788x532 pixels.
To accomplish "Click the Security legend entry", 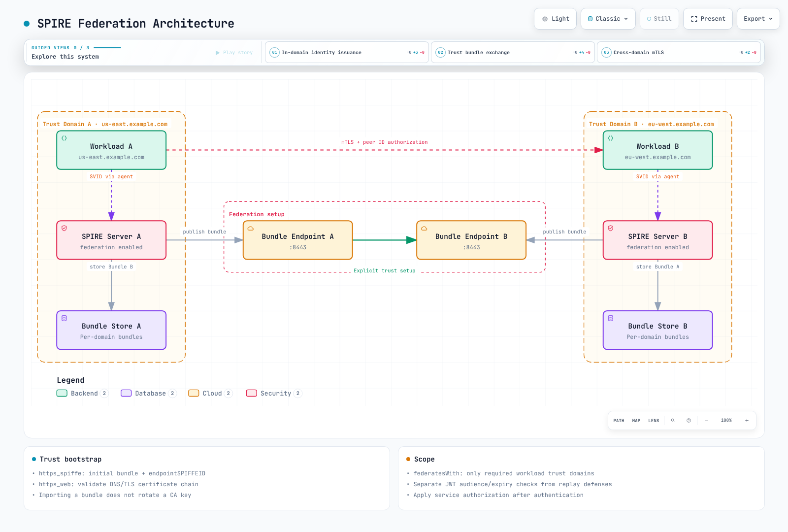I will coord(274,393).
